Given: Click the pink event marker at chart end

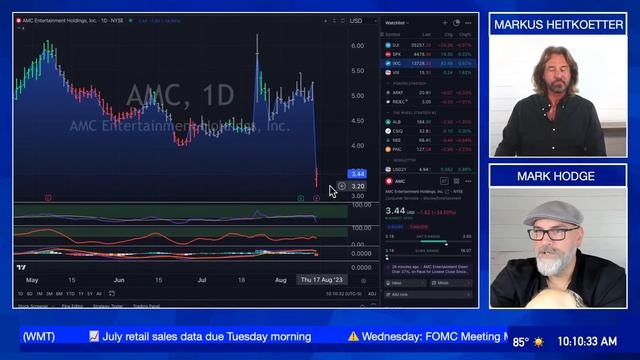Looking at the screenshot, I should point(316,198).
